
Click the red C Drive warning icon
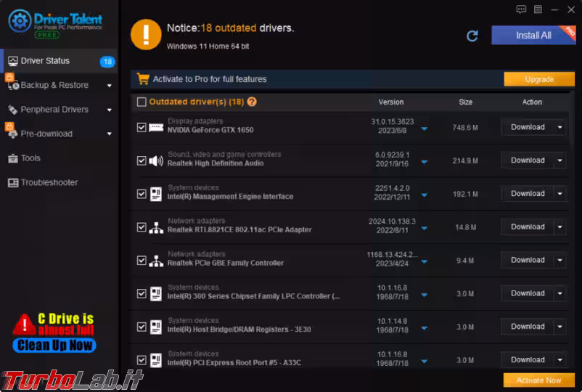pyautogui.click(x=24, y=324)
